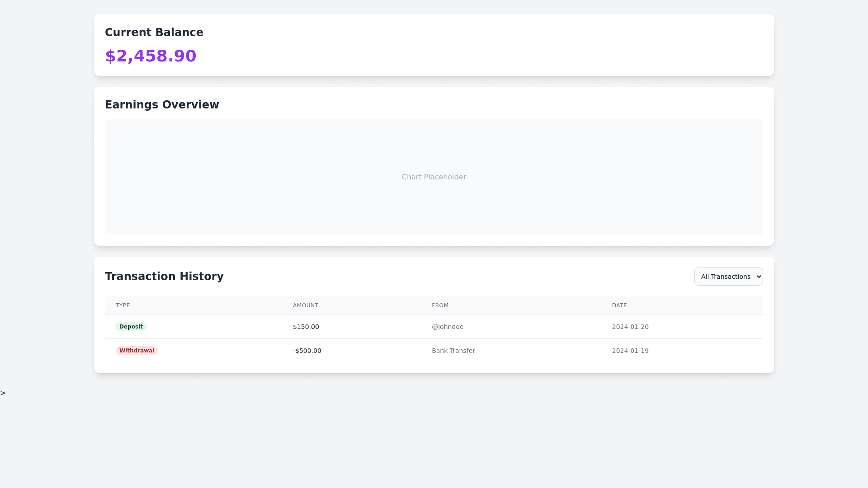The image size is (868, 488).
Task: Click the Current Balance heading
Action: (154, 33)
